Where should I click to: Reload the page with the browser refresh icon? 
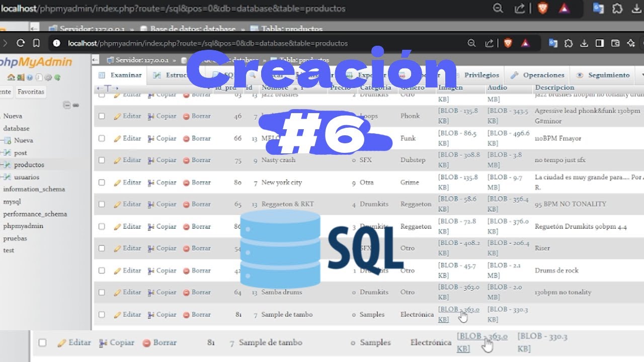coord(21,43)
